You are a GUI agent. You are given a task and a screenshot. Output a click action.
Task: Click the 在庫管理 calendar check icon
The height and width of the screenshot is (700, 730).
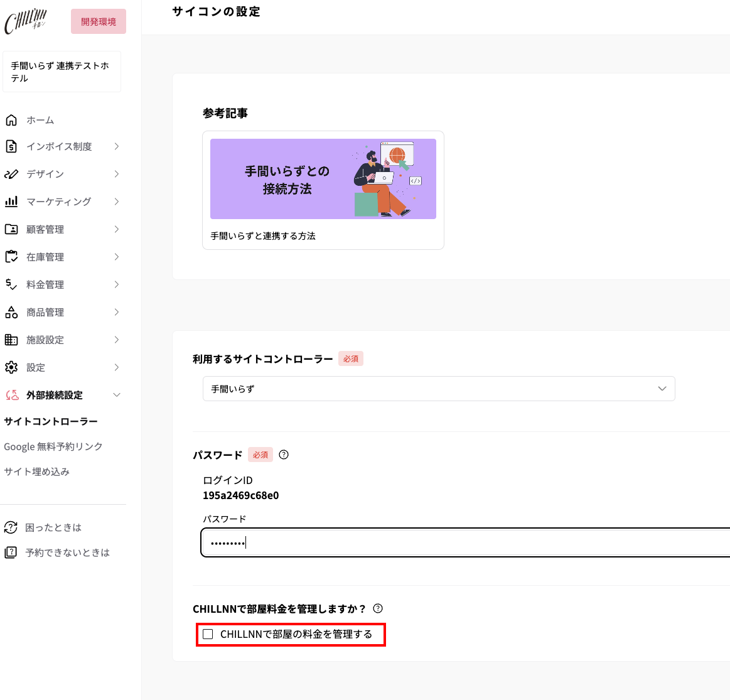click(x=11, y=257)
